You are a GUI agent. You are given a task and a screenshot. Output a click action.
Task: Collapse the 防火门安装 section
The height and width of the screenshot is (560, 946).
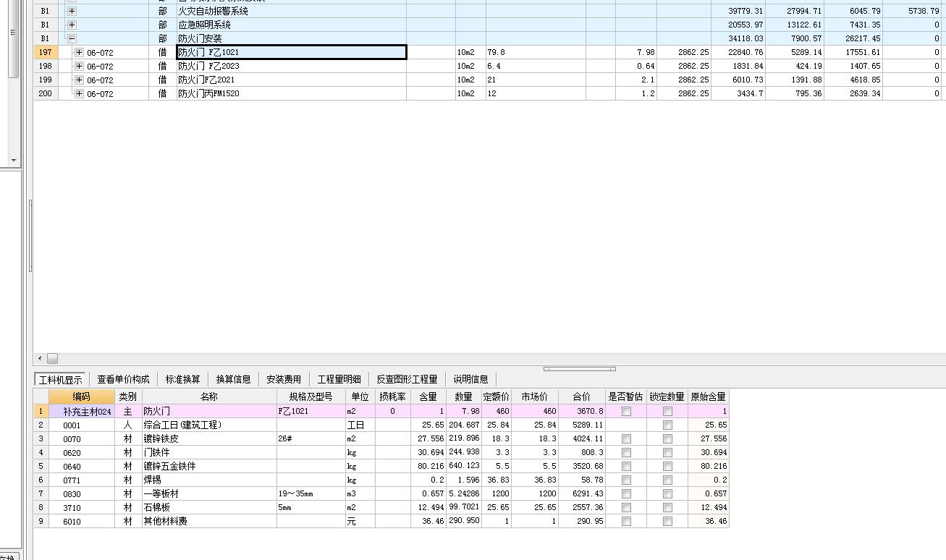72,38
